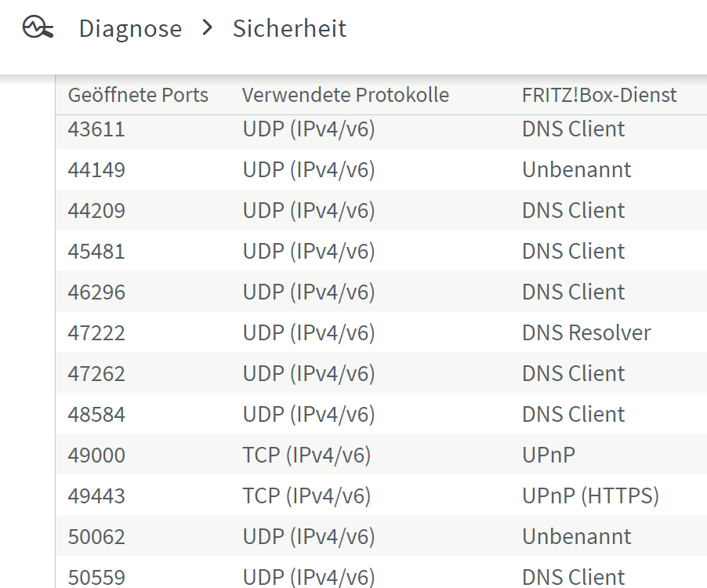The height and width of the screenshot is (588, 707).
Task: Click the Diagnose magnifier icon
Action: coord(38,29)
